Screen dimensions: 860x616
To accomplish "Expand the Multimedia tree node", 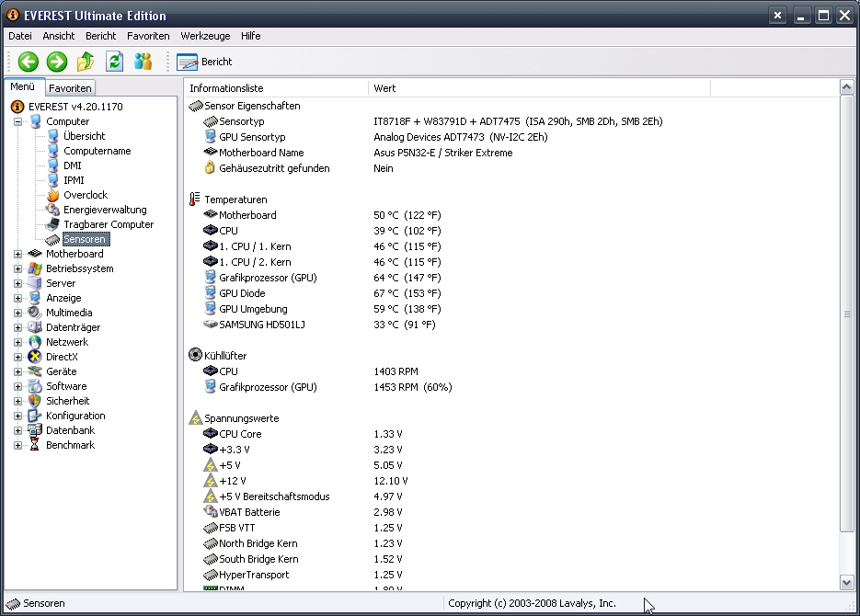I will click(x=18, y=313).
